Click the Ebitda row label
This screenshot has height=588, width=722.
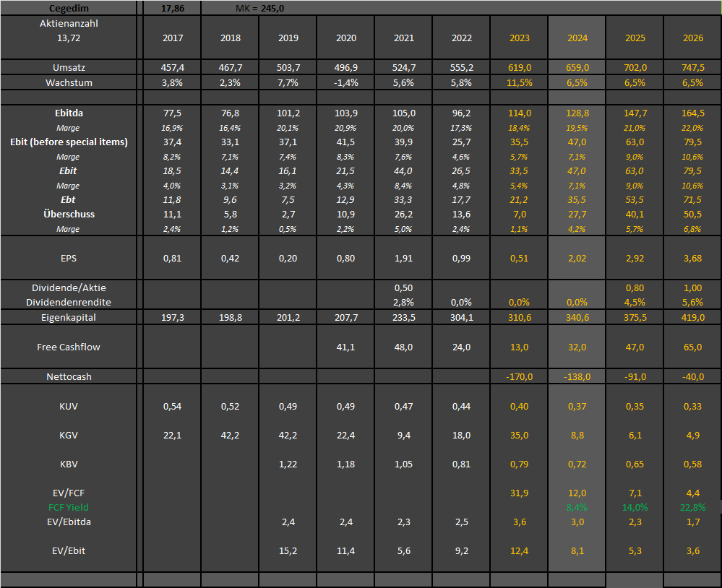[69, 113]
